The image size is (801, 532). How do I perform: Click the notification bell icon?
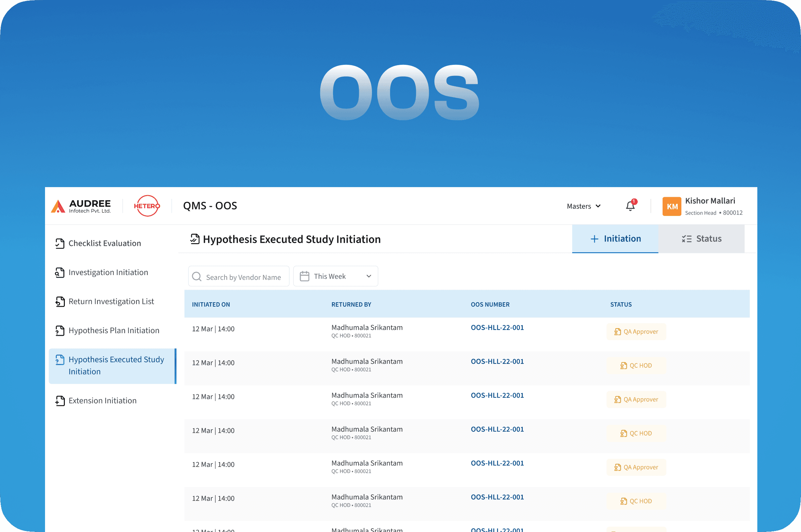(630, 206)
